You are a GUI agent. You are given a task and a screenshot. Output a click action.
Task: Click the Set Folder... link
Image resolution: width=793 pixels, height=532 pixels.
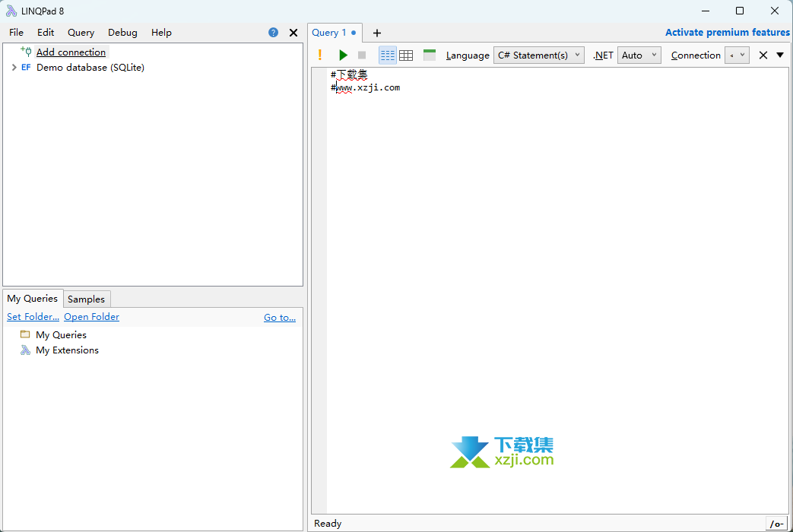coord(33,317)
